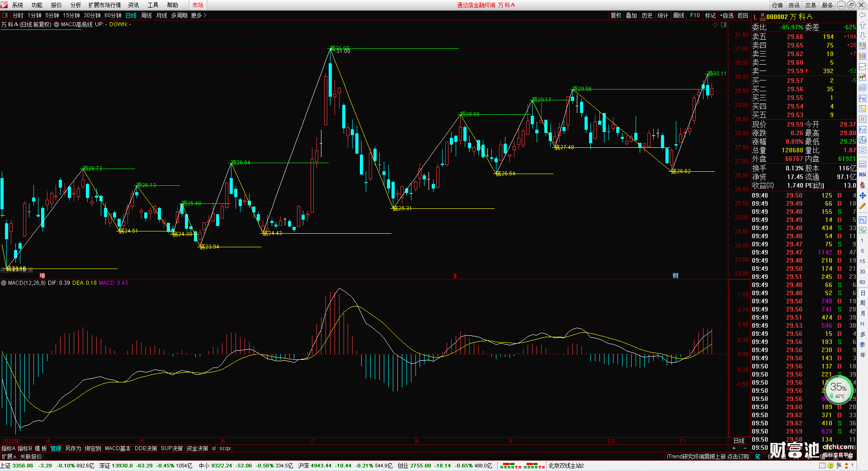Toggle the diamond icon at chart top-right
The height and width of the screenshot is (471, 868).
pyautogui.click(x=715, y=24)
